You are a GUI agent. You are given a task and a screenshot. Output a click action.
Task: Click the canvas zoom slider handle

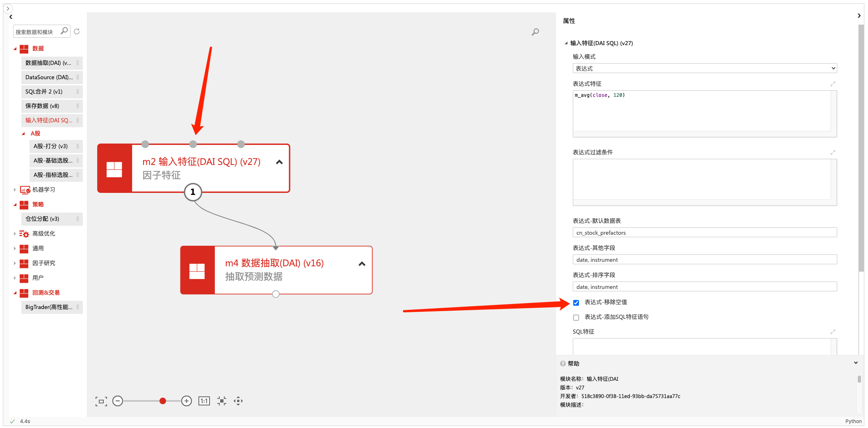(x=163, y=401)
